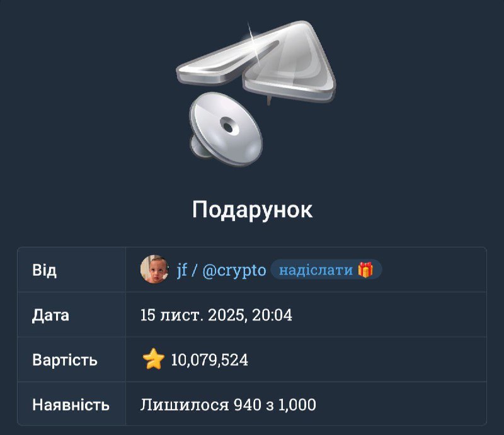
Task: Click the Лишилося 940 з 1,000 text
Action: point(228,405)
